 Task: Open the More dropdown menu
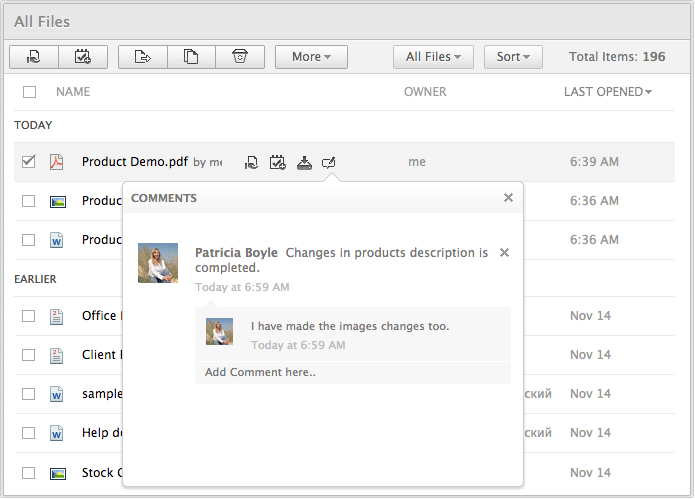(x=311, y=57)
